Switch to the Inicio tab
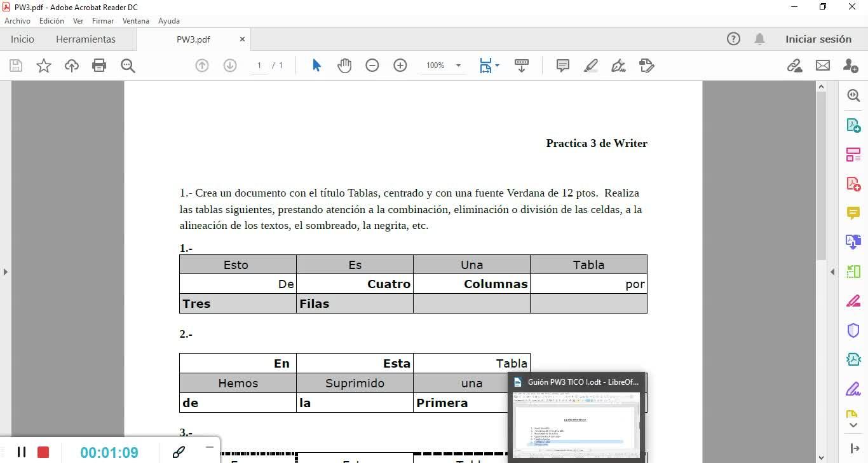The width and height of the screenshot is (868, 463). pos(22,39)
